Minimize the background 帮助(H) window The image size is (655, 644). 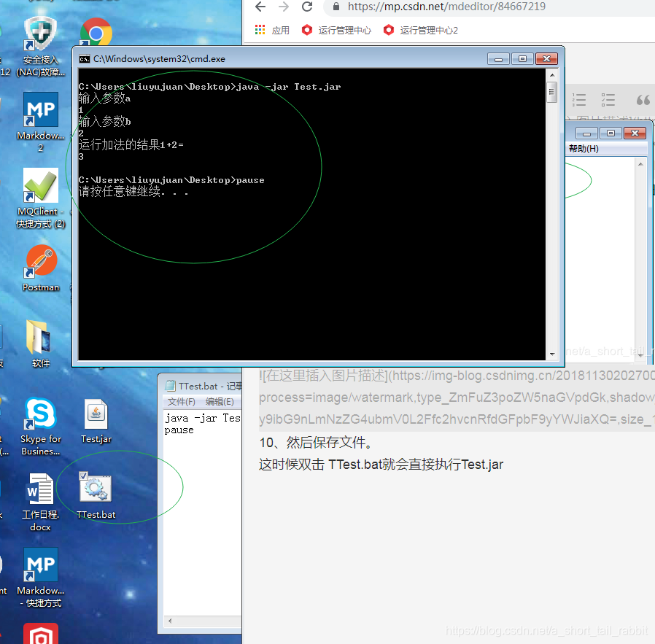(587, 133)
